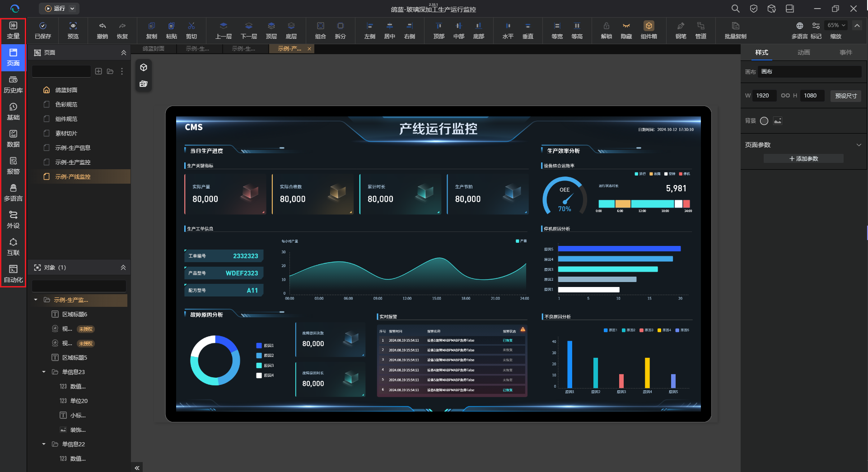Open the 变量 (variables) sidebar panel
Image resolution: width=868 pixels, height=472 pixels.
(13, 30)
